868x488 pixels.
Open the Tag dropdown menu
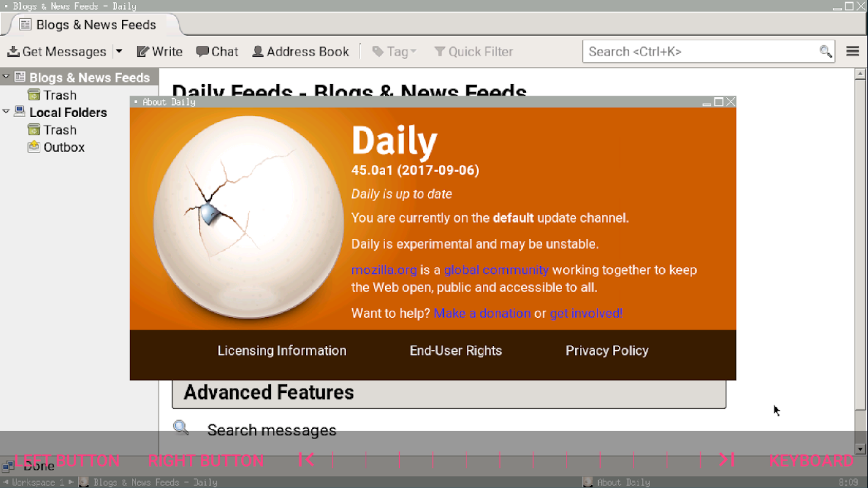click(x=394, y=52)
